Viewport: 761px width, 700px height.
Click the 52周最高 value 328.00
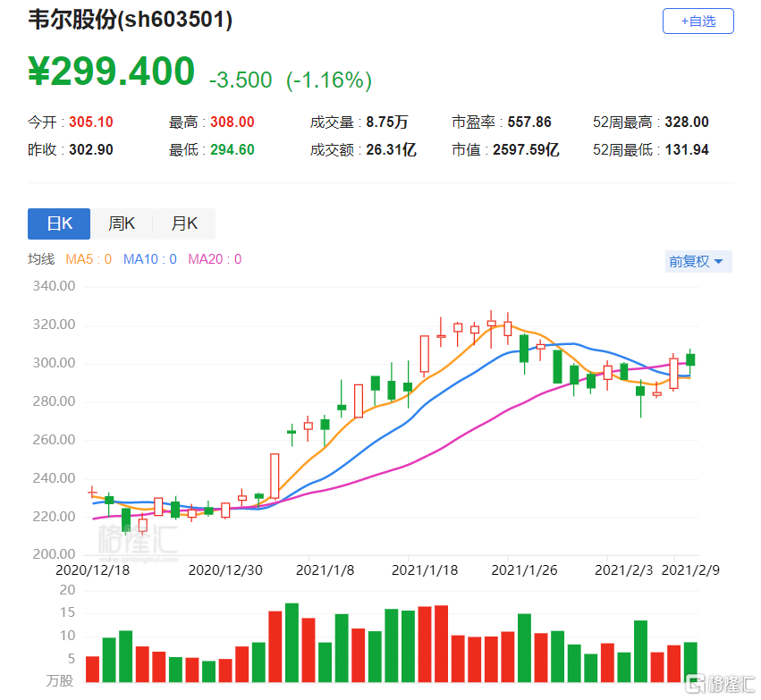click(687, 122)
